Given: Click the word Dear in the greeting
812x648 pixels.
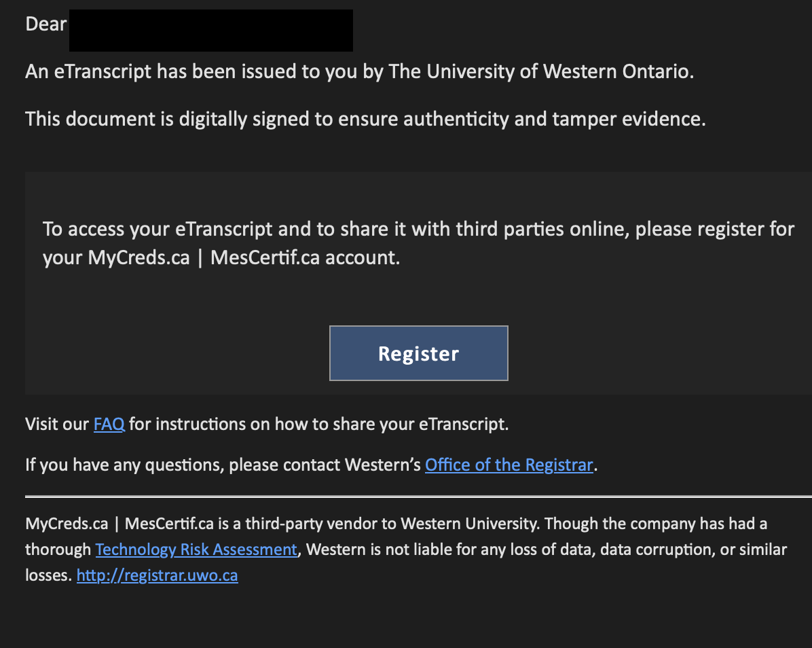Looking at the screenshot, I should point(46,24).
